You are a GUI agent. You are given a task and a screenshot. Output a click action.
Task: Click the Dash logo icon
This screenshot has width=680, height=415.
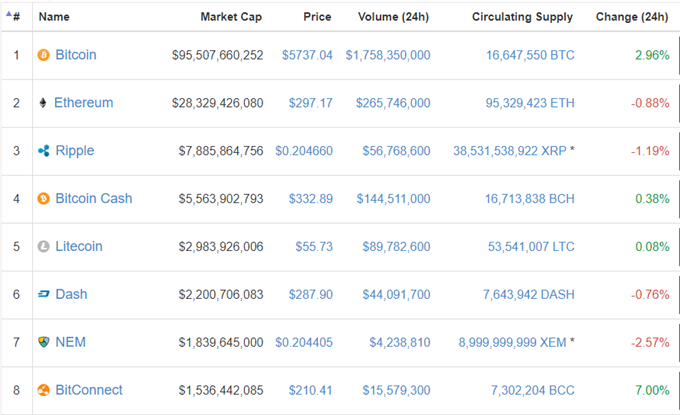(x=43, y=294)
